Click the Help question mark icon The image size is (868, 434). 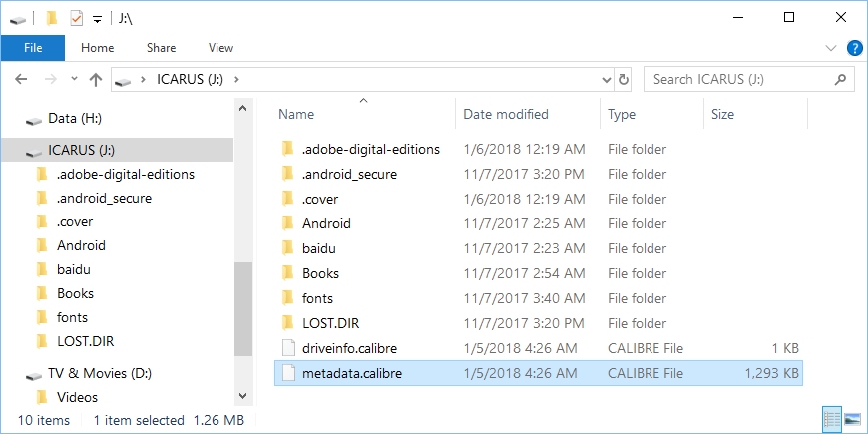point(854,48)
